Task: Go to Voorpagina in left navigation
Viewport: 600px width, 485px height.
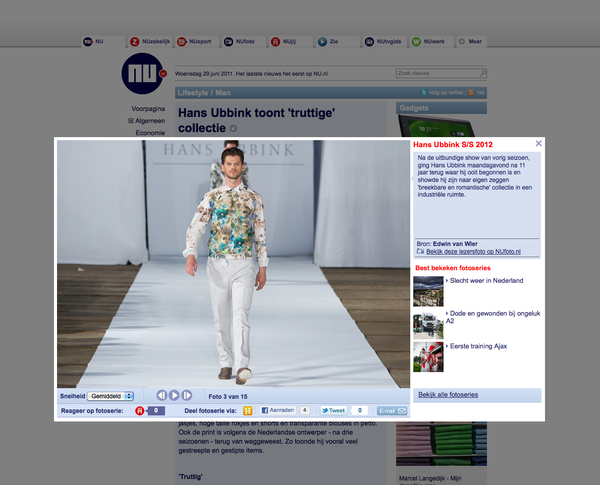Action: pos(148,109)
